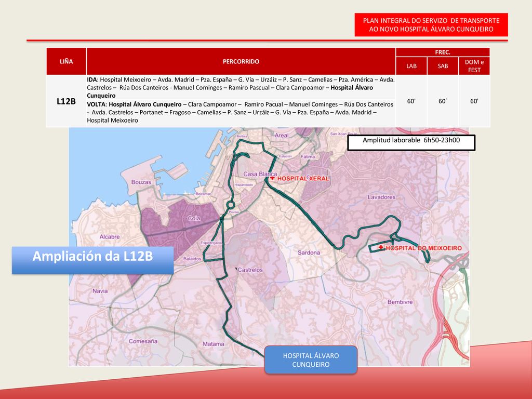Image resolution: width=532 pixels, height=399 pixels.
Task: Click the Navia map label
Action: pyautogui.click(x=100, y=291)
